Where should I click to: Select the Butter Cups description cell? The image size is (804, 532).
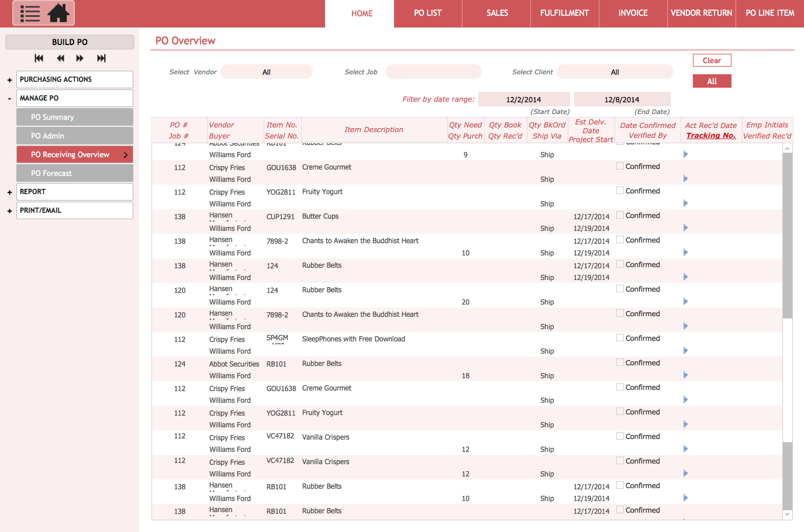tap(320, 216)
